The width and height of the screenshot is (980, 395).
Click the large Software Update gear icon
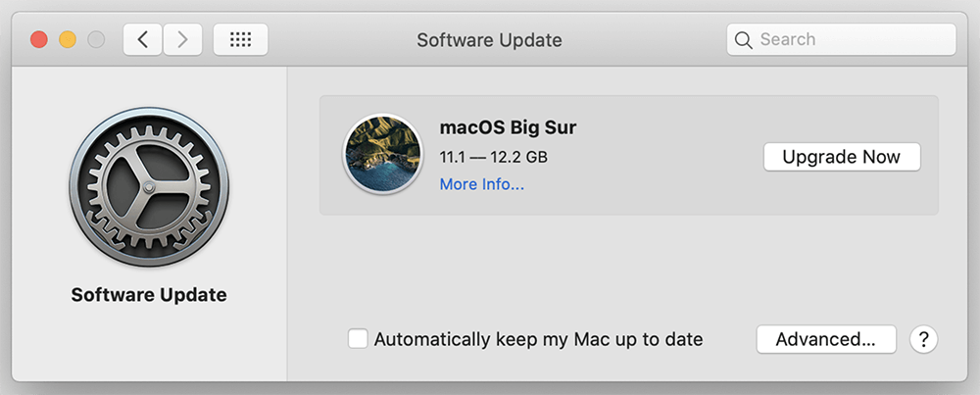(149, 188)
